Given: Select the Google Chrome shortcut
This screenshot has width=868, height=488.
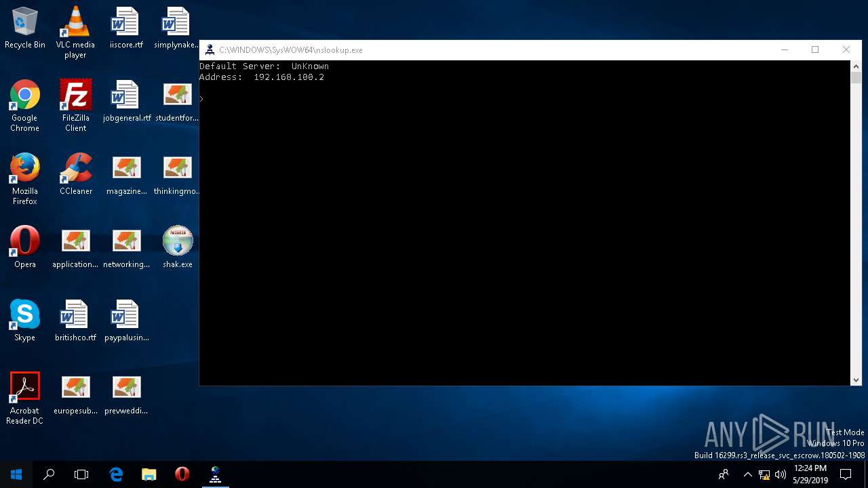Looking at the screenshot, I should (x=25, y=106).
